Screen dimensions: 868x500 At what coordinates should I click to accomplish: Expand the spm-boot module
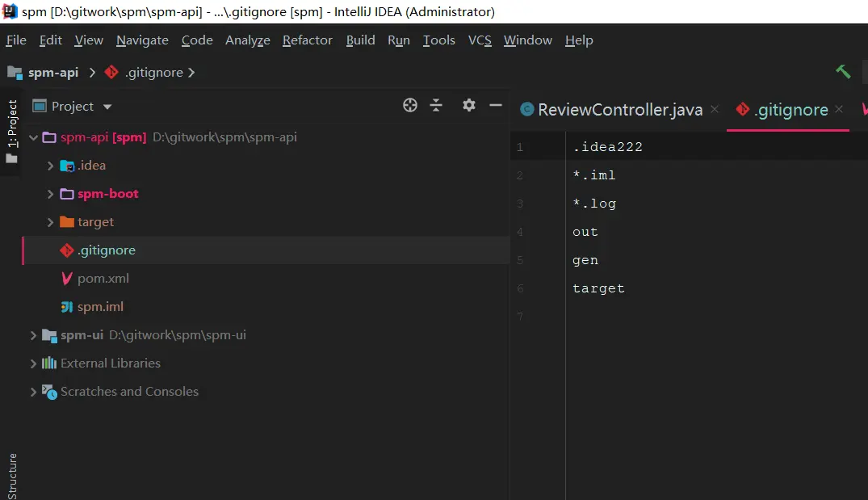pos(50,194)
